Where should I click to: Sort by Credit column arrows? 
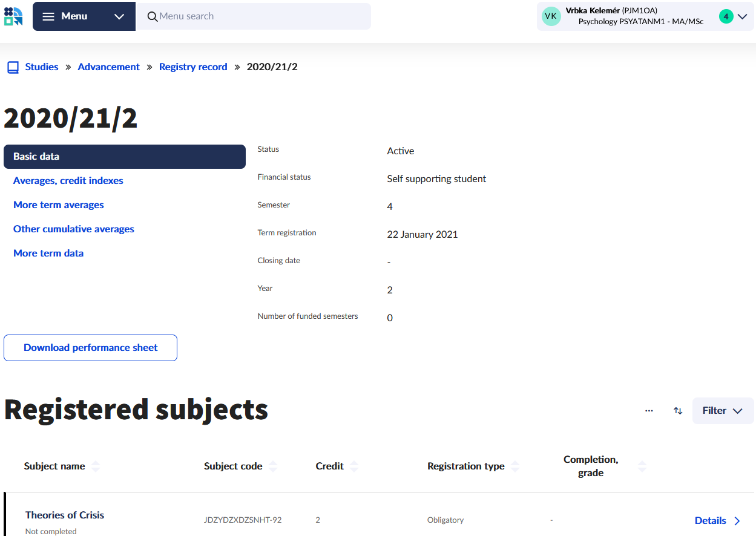click(354, 466)
